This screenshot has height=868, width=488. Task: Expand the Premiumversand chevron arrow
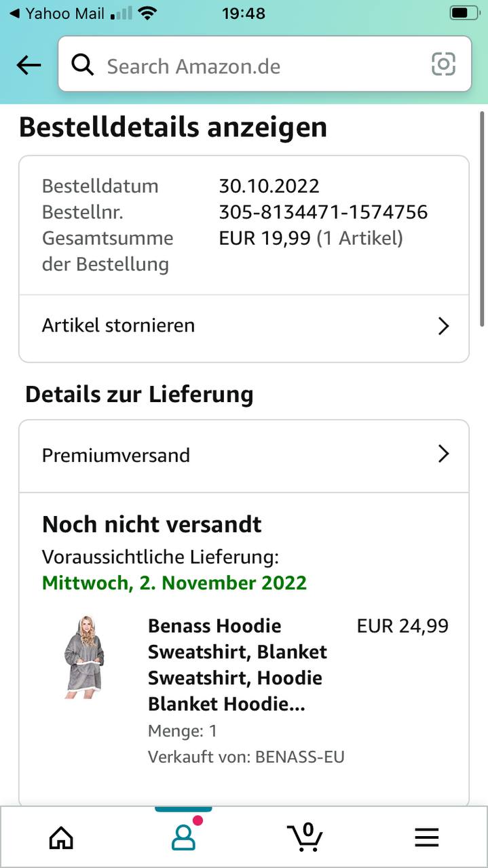pos(443,454)
